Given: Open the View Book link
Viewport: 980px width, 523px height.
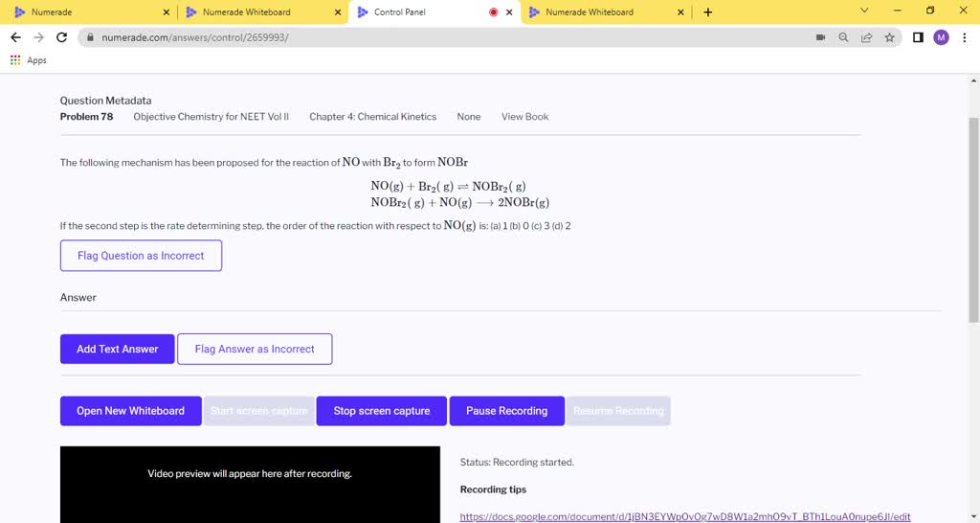Looking at the screenshot, I should click(x=524, y=117).
